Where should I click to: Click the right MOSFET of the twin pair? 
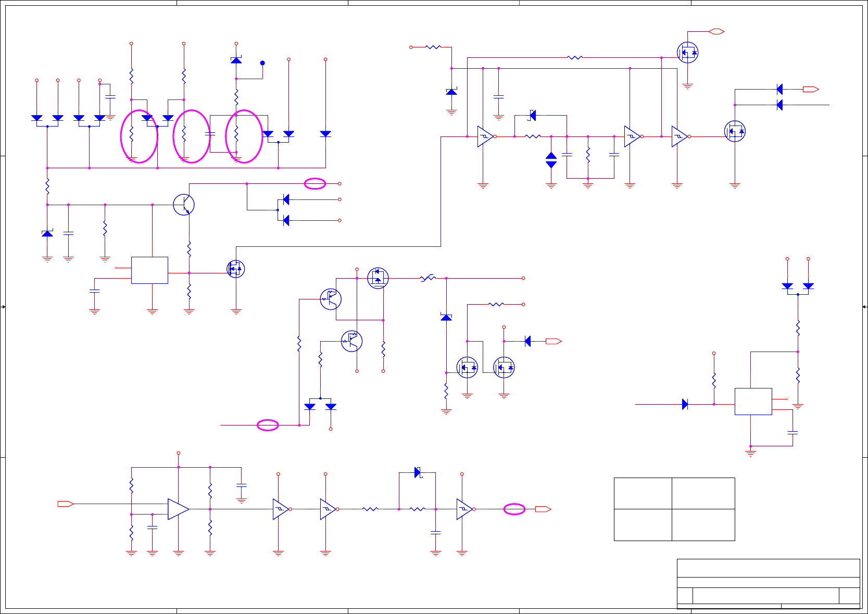pyautogui.click(x=504, y=367)
